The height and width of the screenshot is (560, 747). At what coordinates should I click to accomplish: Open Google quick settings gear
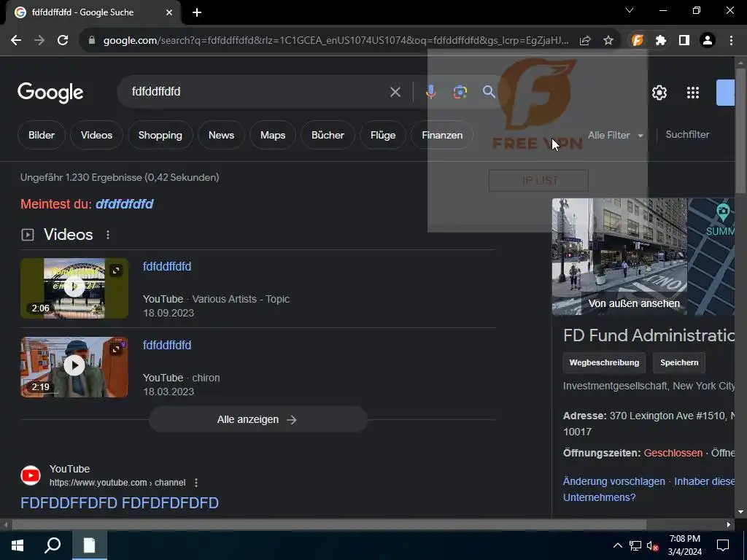[x=659, y=93]
